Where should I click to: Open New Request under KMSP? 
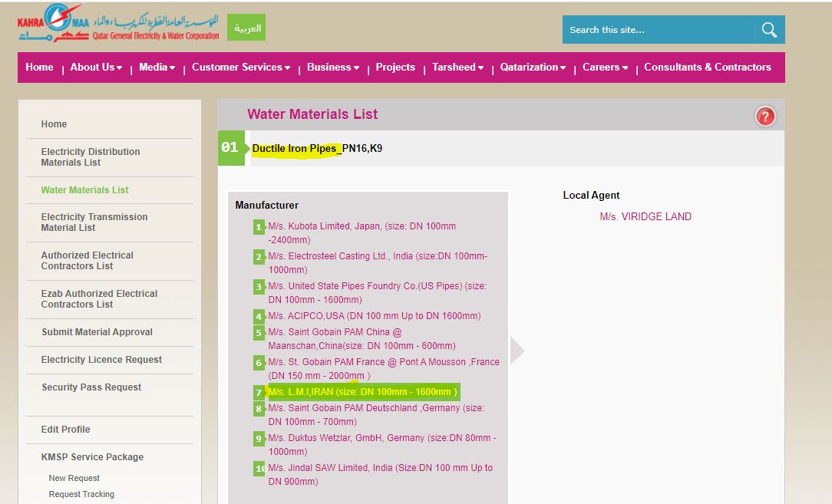click(74, 478)
